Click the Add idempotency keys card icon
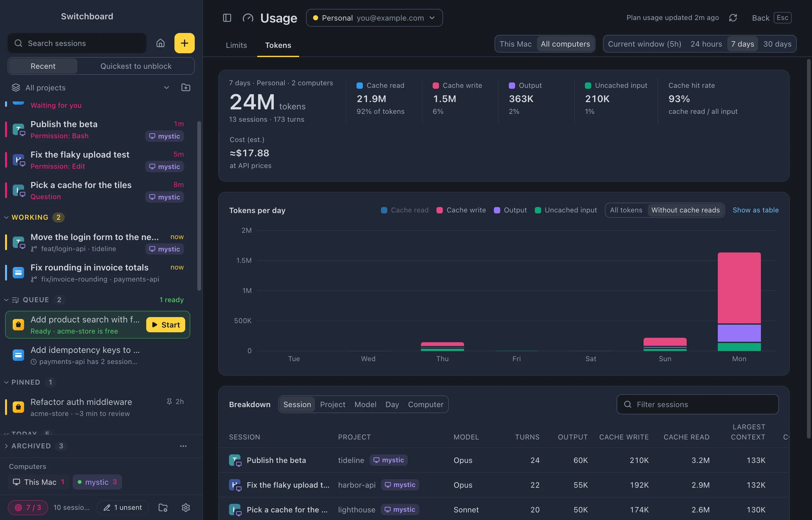The image size is (812, 520). 18,355
